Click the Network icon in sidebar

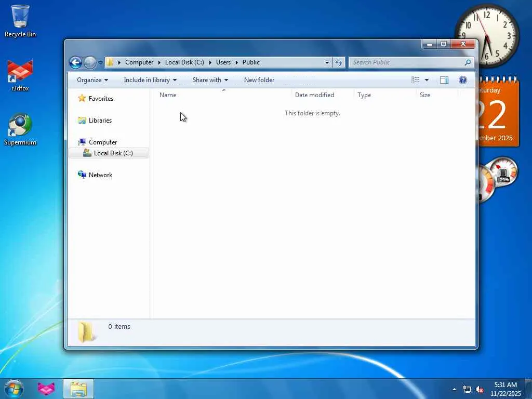coord(82,175)
